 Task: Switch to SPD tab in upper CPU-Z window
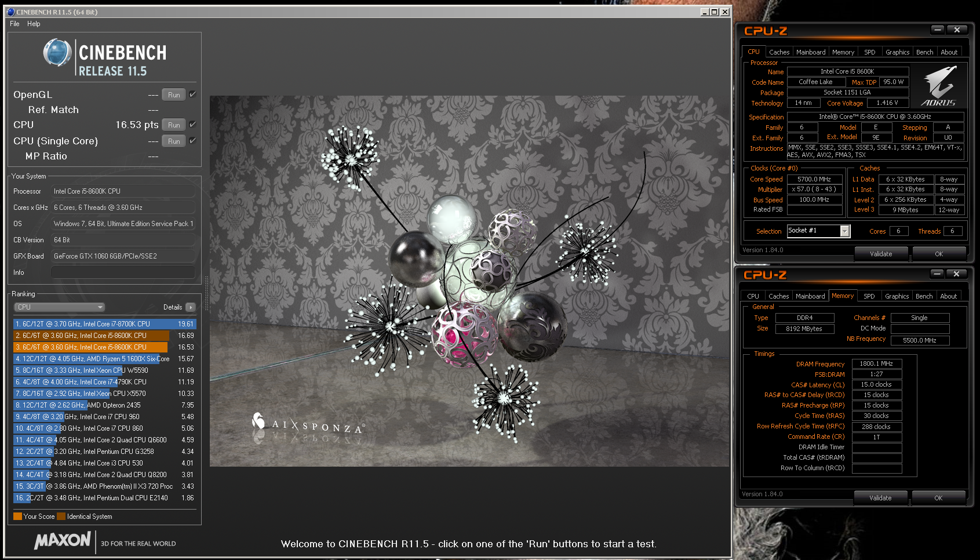point(870,52)
